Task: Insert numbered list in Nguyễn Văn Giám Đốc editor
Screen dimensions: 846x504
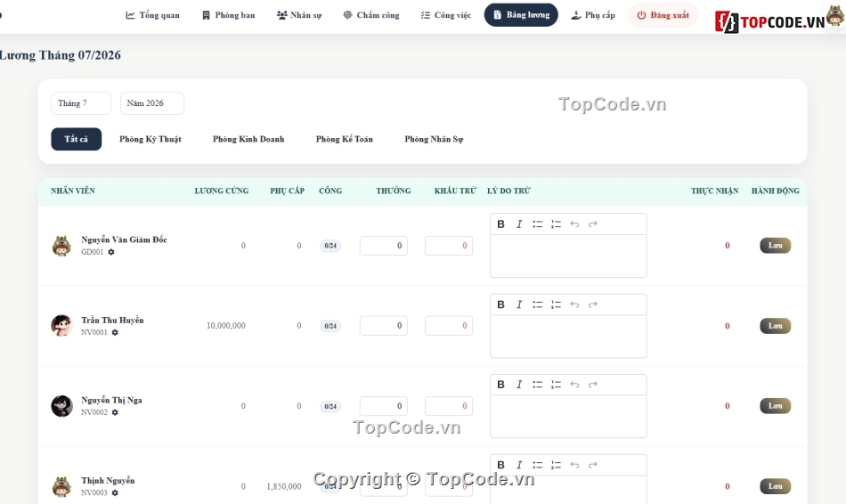Action: tap(556, 224)
